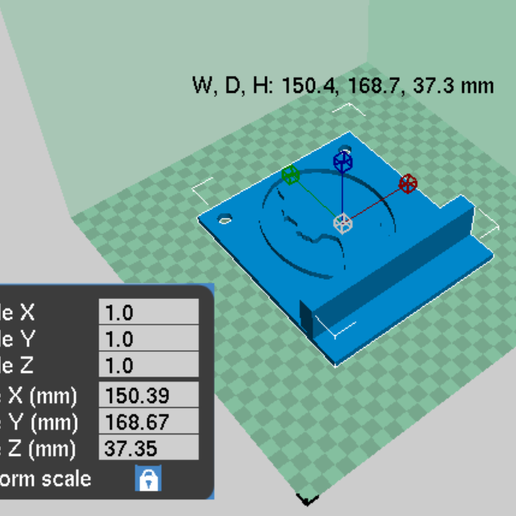Toggle the uniform scale lock icon

(x=148, y=478)
